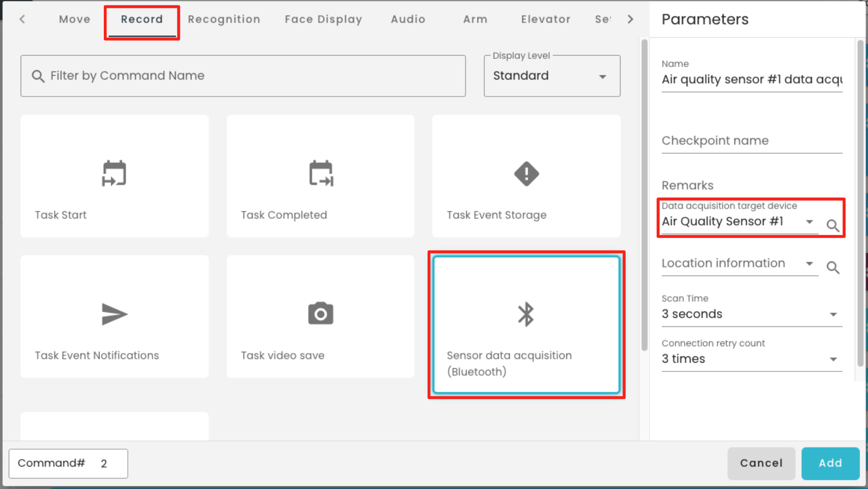Click the Parameters panel heading
The width and height of the screenshot is (868, 489).
(705, 19)
